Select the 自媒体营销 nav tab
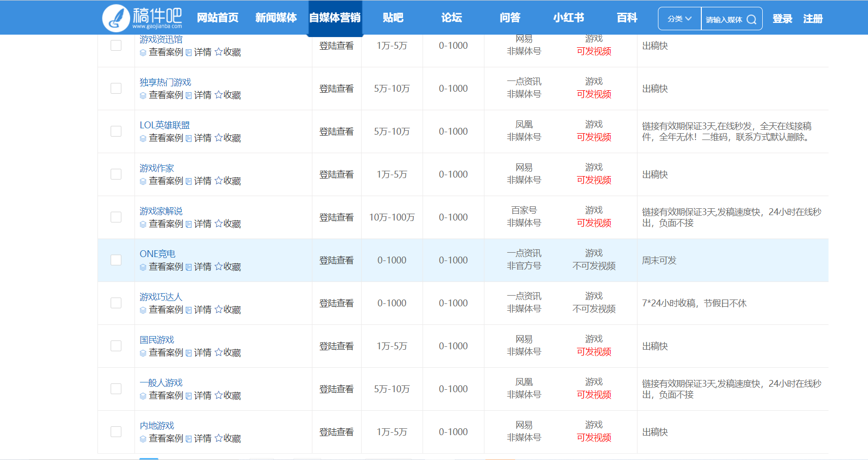Screen dimensions: 868x460 [335, 18]
